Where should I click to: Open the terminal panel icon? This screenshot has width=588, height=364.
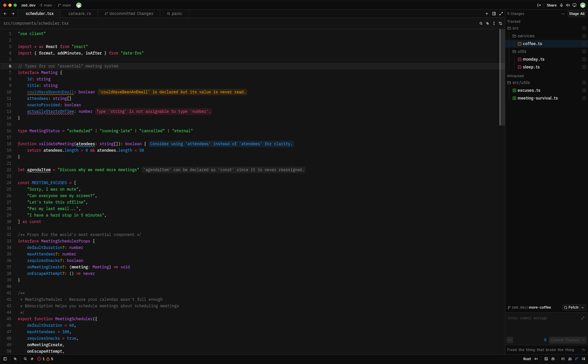coord(546,359)
